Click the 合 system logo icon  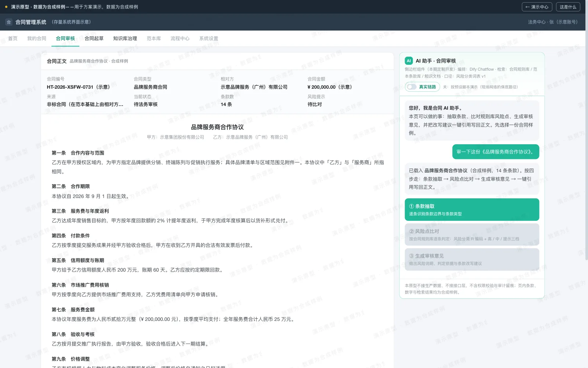coord(9,22)
